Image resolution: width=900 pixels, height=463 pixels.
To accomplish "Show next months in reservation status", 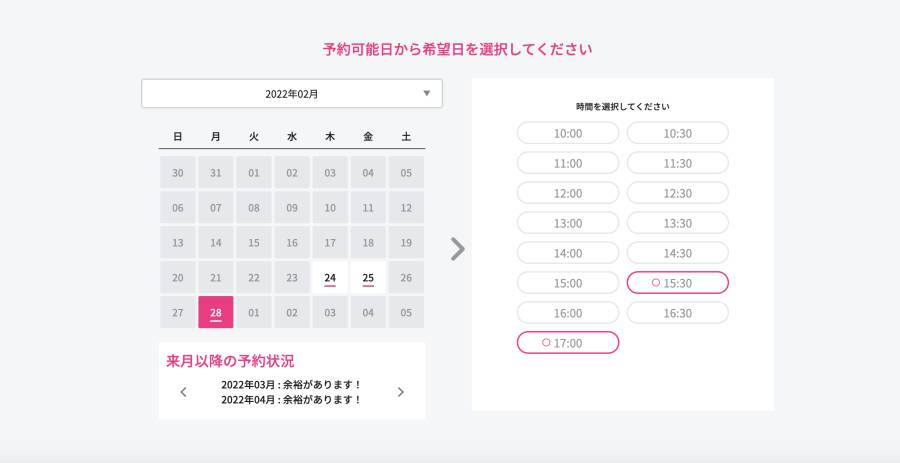I will pos(401,392).
